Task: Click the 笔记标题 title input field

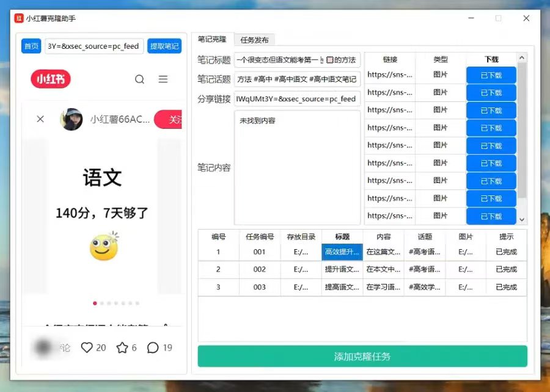Action: (x=297, y=60)
